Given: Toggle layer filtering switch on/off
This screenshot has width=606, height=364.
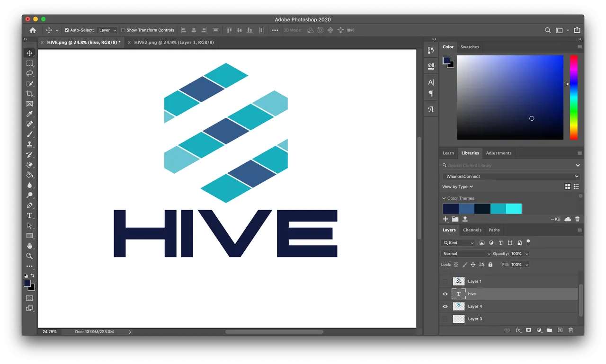Looking at the screenshot, I should coord(528,242).
